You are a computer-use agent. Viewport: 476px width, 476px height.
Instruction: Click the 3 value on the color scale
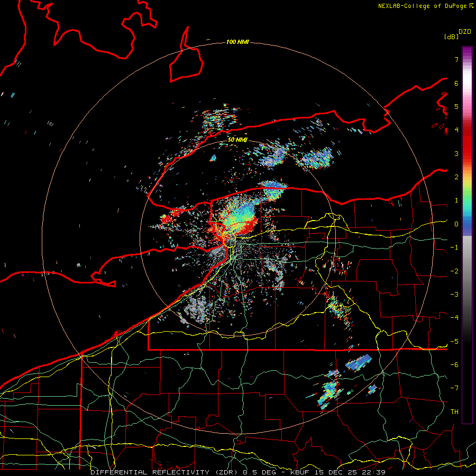coord(456,153)
